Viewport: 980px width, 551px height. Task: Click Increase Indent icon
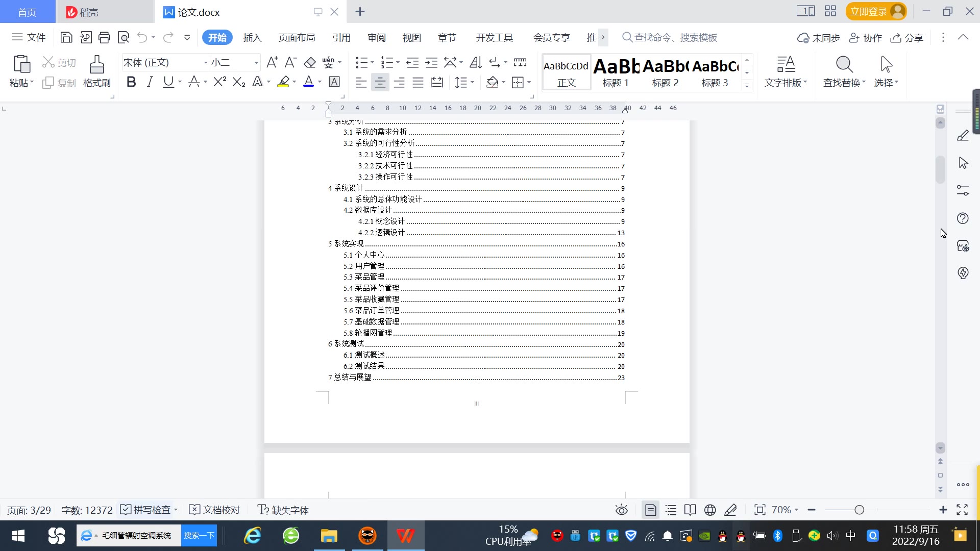point(432,62)
